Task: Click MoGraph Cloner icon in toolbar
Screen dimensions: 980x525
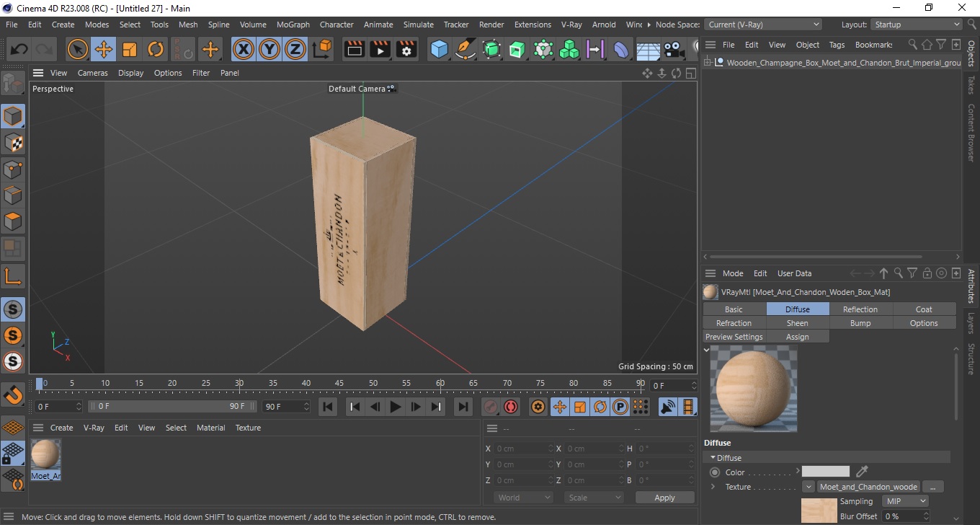Action: pos(569,50)
